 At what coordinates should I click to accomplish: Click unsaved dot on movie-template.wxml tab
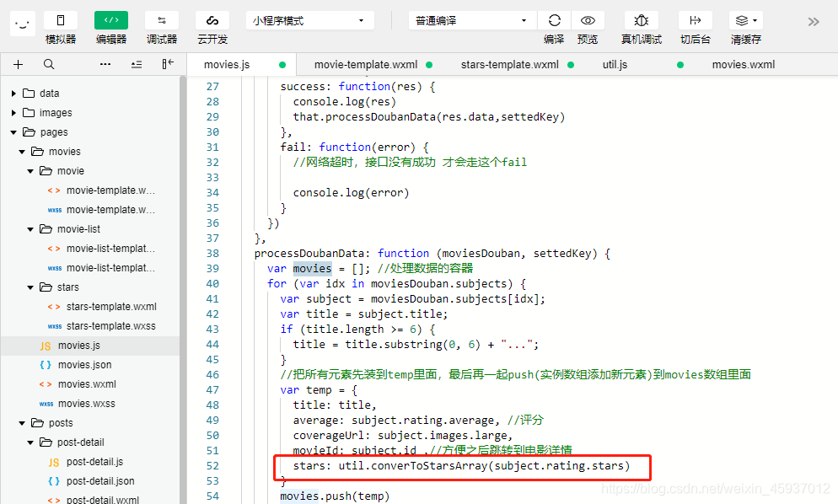(428, 65)
